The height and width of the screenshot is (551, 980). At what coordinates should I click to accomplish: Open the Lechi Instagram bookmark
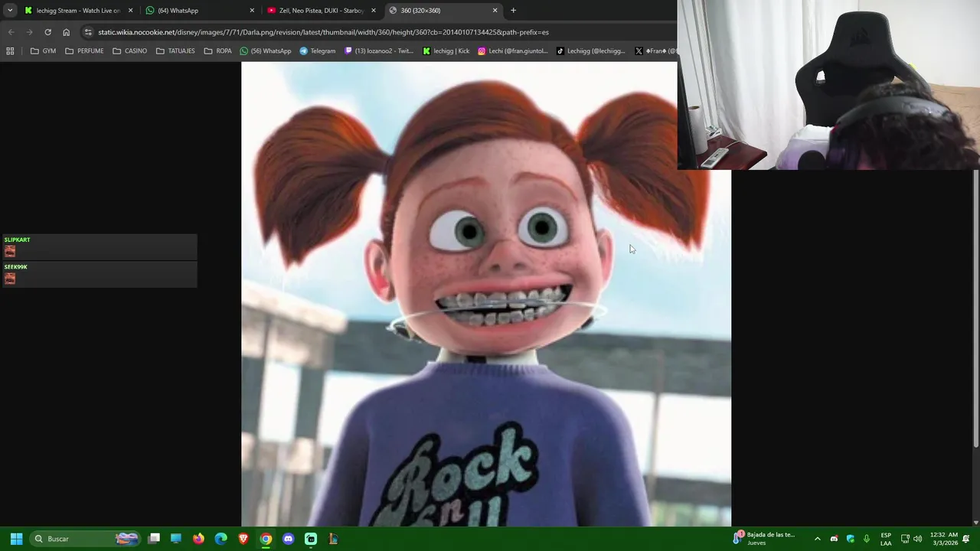[x=513, y=51]
